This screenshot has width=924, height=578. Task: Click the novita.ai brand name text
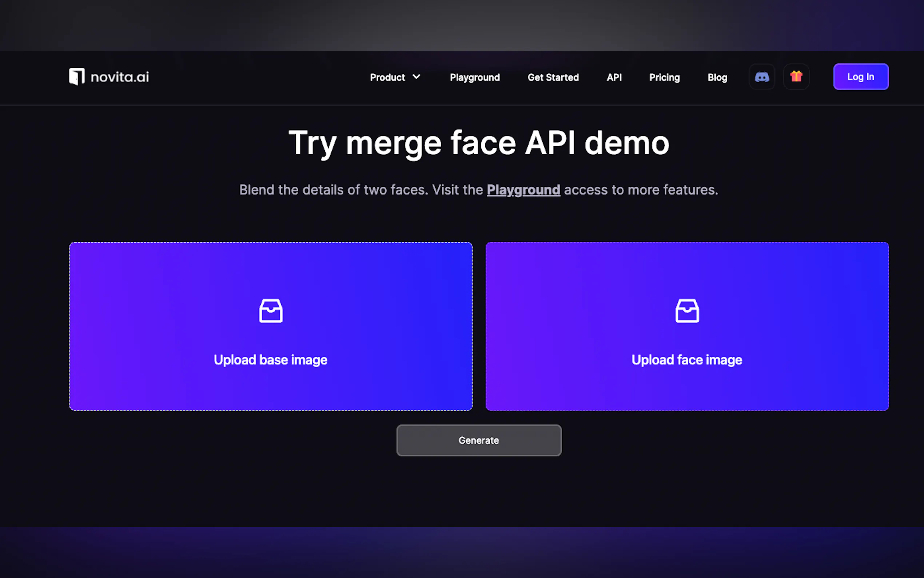120,77
